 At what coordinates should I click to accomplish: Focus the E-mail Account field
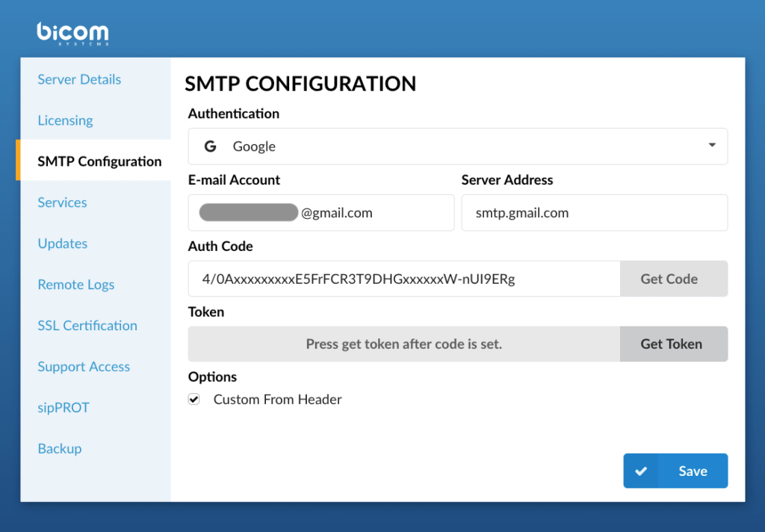(x=321, y=213)
